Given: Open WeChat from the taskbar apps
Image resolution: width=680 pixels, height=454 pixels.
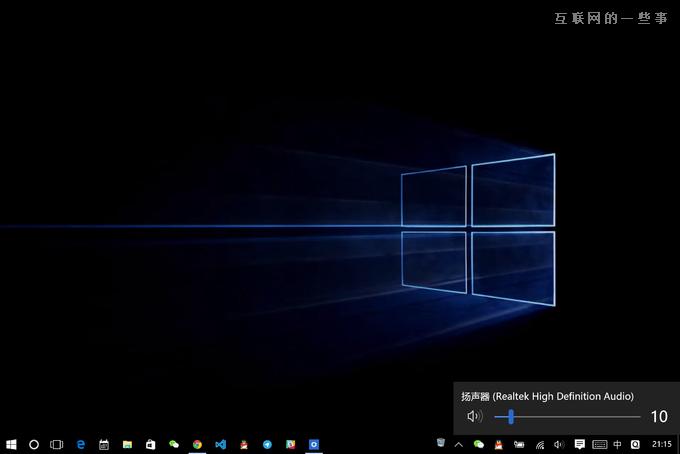Looking at the screenshot, I should coord(174,444).
